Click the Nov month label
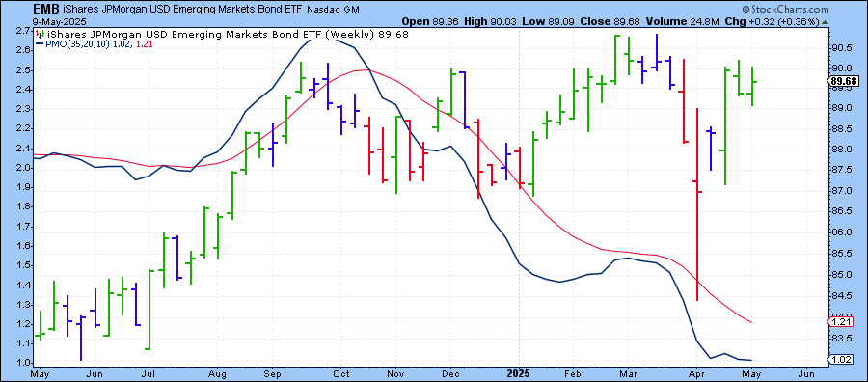This screenshot has height=382, width=868. pyautogui.click(x=396, y=373)
